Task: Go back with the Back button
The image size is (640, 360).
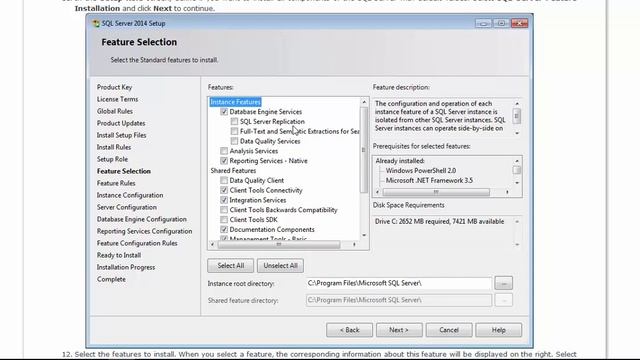Action: [x=349, y=330]
